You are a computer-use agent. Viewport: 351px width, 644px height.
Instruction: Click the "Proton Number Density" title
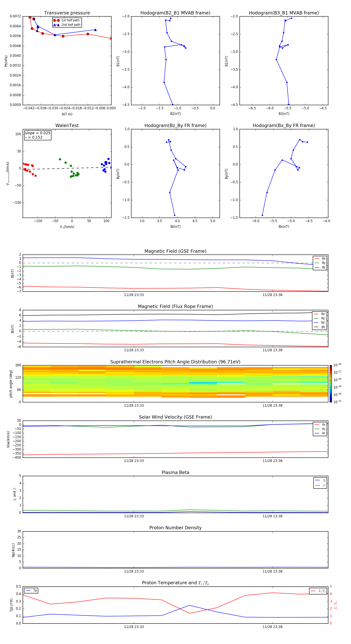coord(175,528)
